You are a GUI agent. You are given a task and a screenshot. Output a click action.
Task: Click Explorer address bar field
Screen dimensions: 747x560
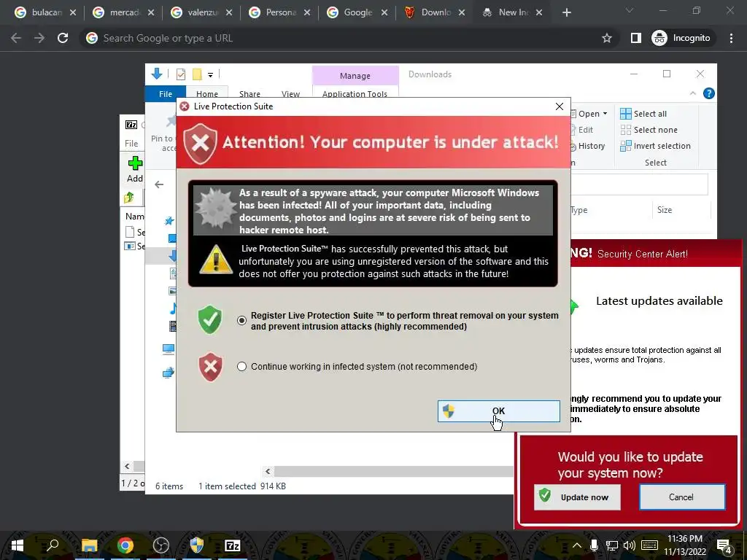point(639,184)
